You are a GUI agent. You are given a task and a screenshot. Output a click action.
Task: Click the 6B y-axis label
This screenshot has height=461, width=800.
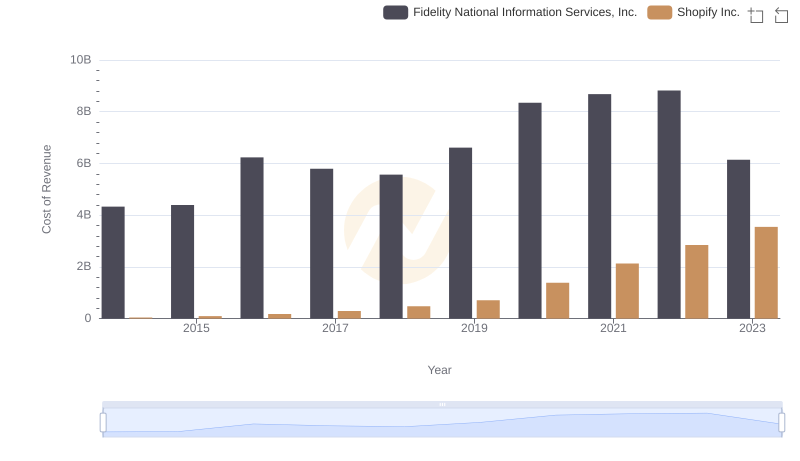coord(84,163)
